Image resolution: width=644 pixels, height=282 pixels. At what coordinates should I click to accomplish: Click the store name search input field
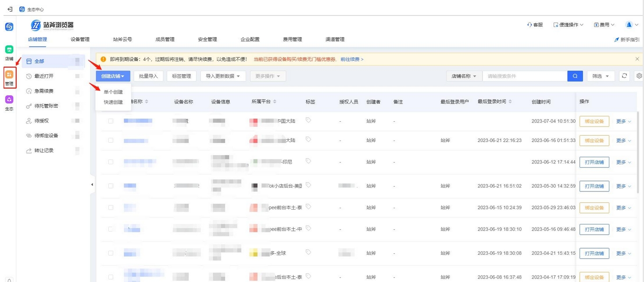click(x=525, y=76)
